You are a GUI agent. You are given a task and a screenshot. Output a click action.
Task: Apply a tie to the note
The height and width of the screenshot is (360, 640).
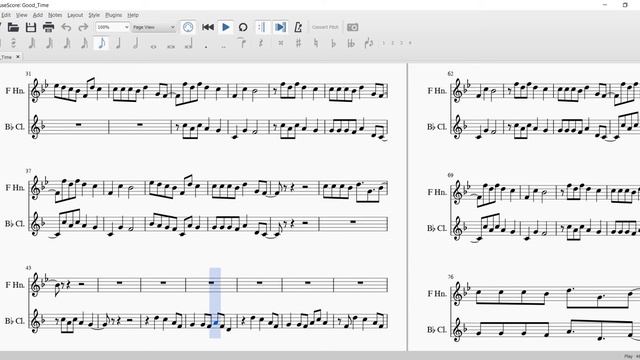click(243, 43)
